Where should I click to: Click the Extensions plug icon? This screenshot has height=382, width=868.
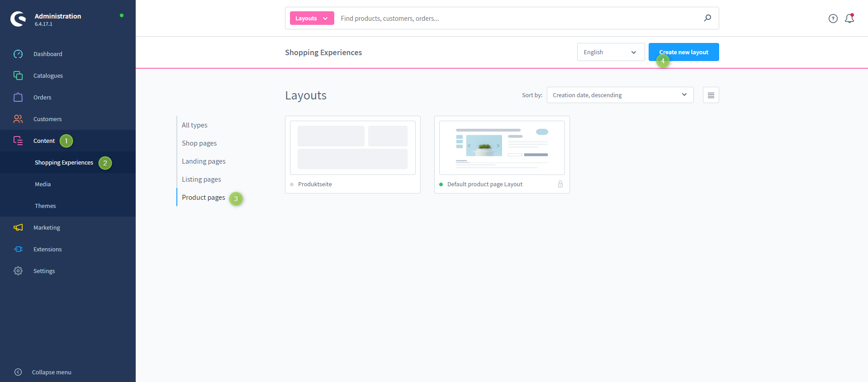18,249
